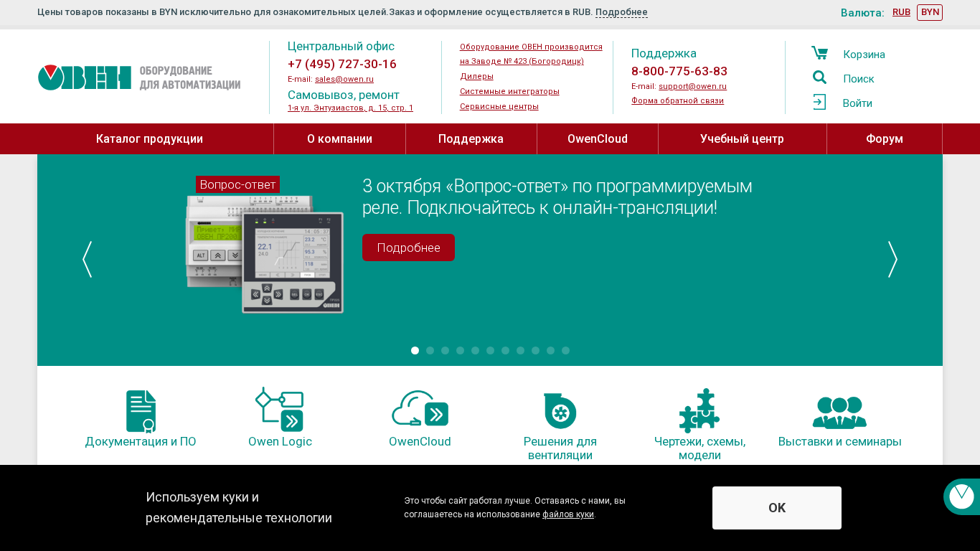Open the Документация и ПО document icon
The height and width of the screenshot is (551, 980).
(141, 411)
